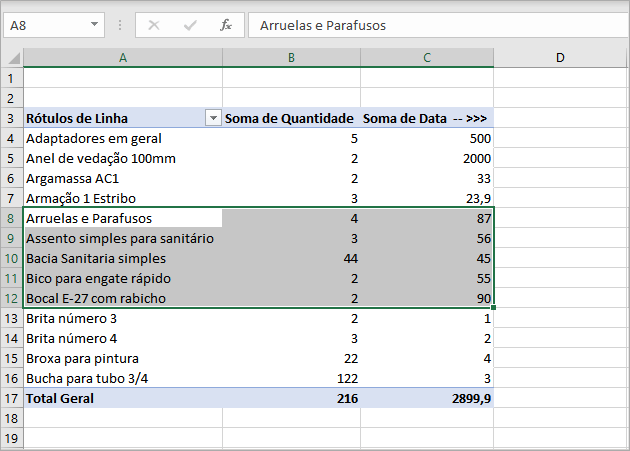Click the Cancel X icon in formula bar
630x451 pixels.
point(154,25)
